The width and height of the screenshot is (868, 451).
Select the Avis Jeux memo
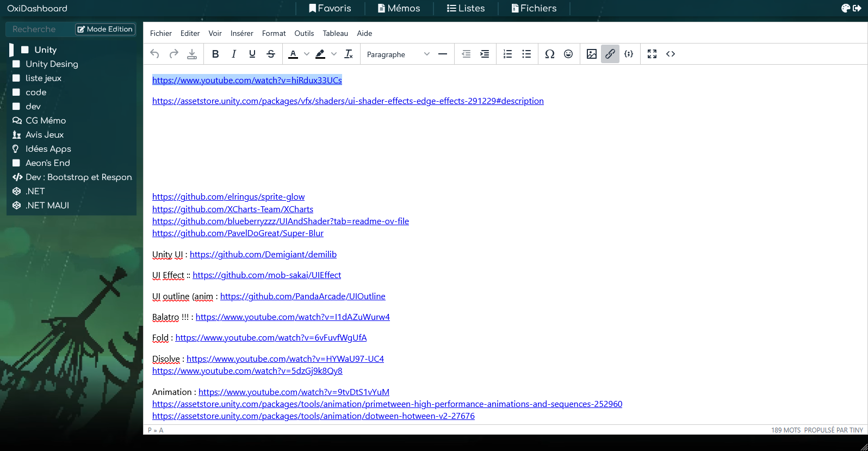(x=45, y=134)
